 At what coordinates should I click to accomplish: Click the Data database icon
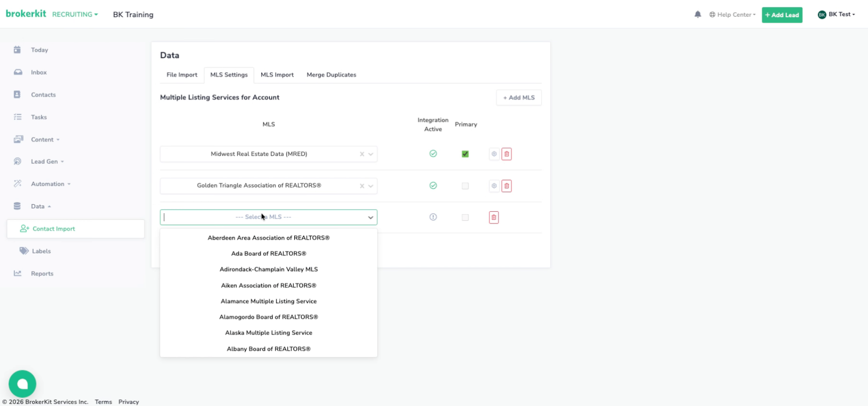coord(17,206)
